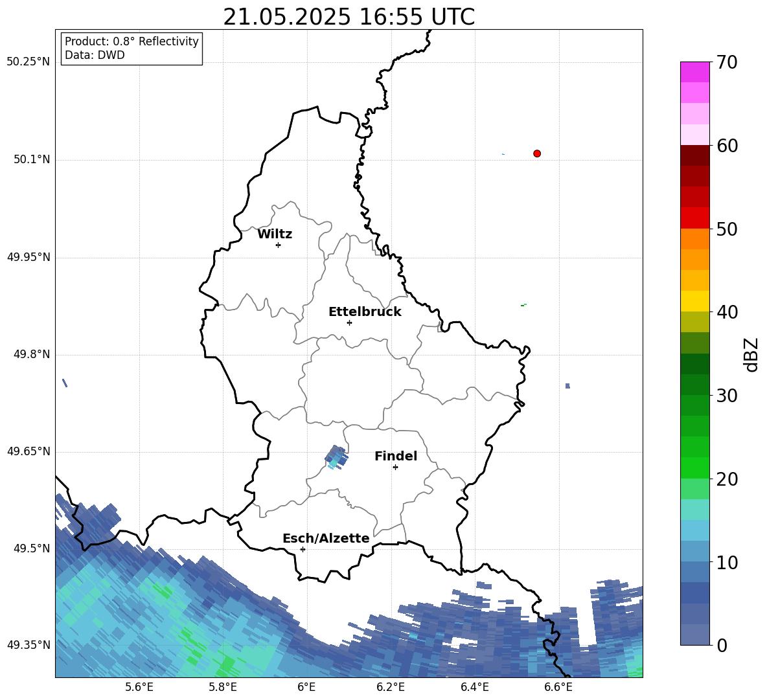Click the '5.8°E' longitude label
The width and height of the screenshot is (767, 700).
pyautogui.click(x=223, y=687)
